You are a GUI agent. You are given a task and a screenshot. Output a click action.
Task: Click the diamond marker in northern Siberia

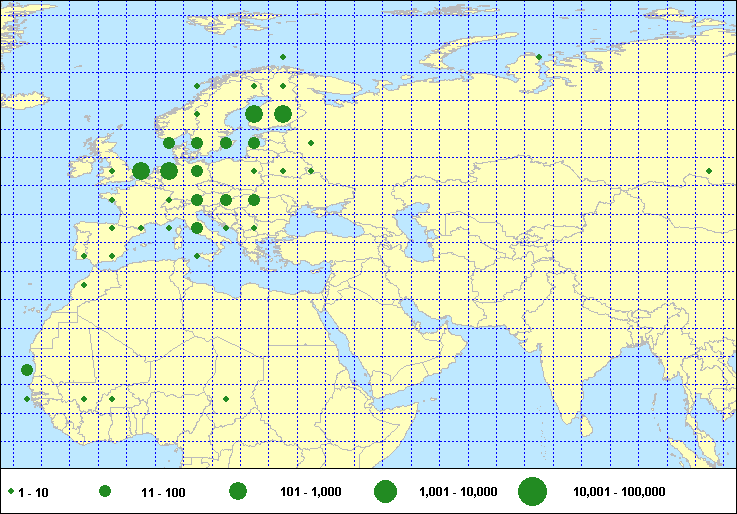539,57
